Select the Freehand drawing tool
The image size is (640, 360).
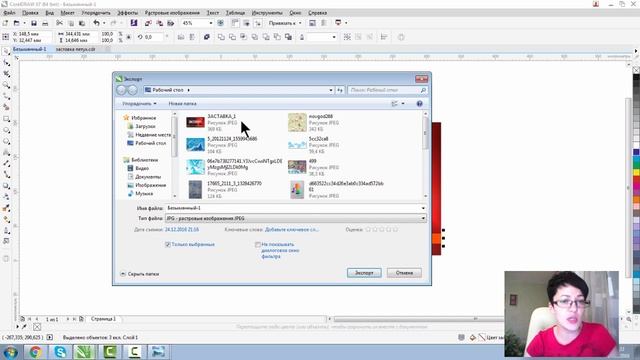point(6,96)
